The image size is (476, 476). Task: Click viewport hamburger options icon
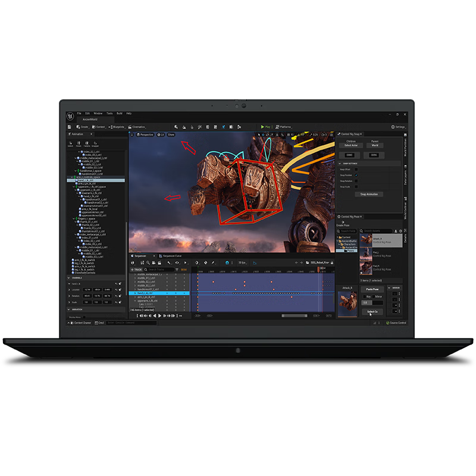(132, 135)
